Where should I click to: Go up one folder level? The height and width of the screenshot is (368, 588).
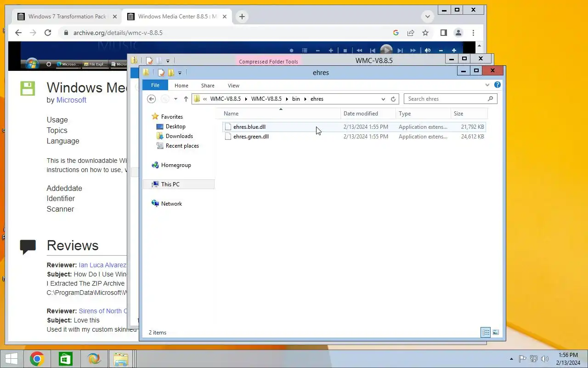[186, 99]
